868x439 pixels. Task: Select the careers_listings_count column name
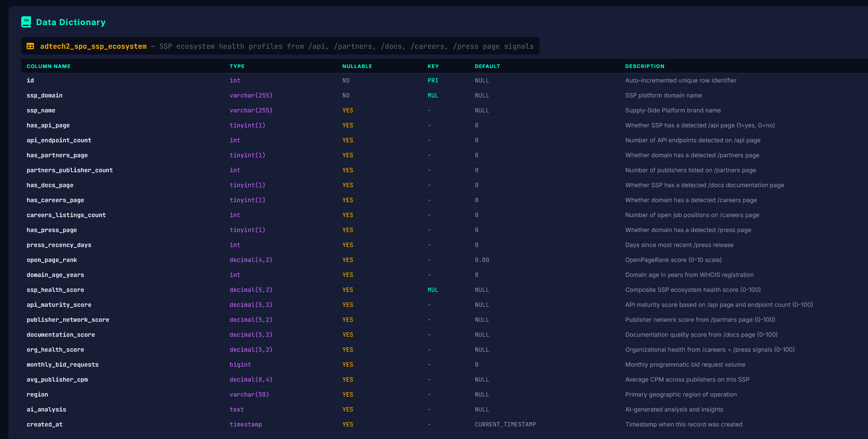[66, 215]
